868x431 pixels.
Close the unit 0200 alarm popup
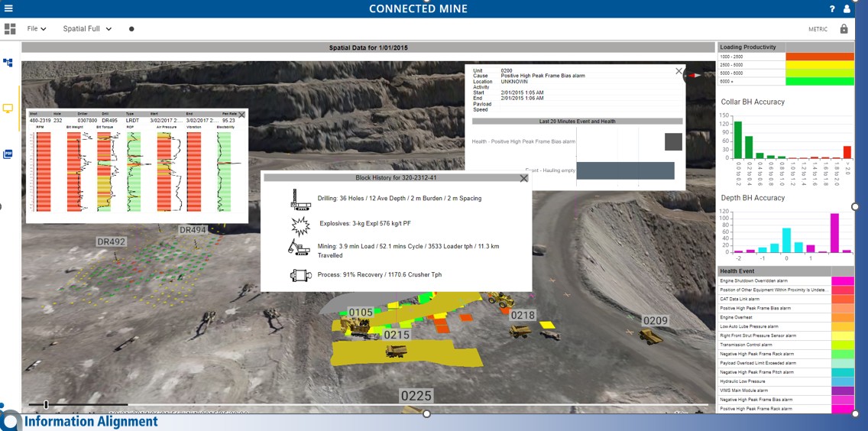(679, 71)
